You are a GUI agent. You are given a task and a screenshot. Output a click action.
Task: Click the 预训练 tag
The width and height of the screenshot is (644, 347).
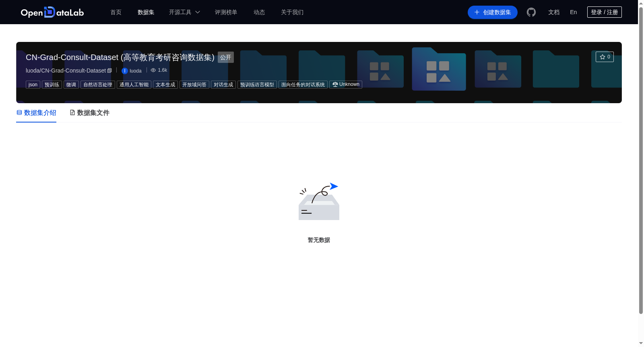(52, 85)
